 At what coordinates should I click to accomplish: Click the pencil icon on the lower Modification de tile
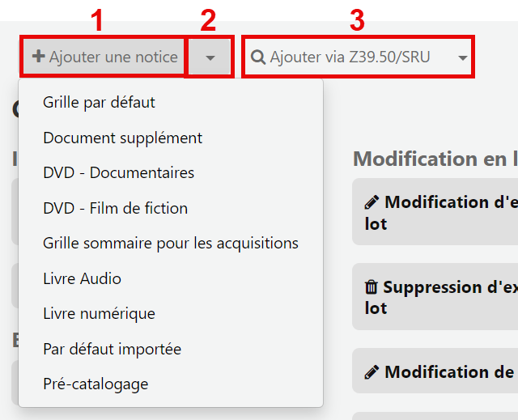[x=372, y=372]
